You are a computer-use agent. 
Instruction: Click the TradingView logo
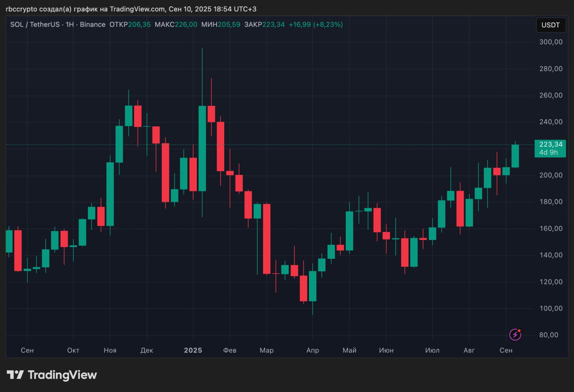[52, 375]
